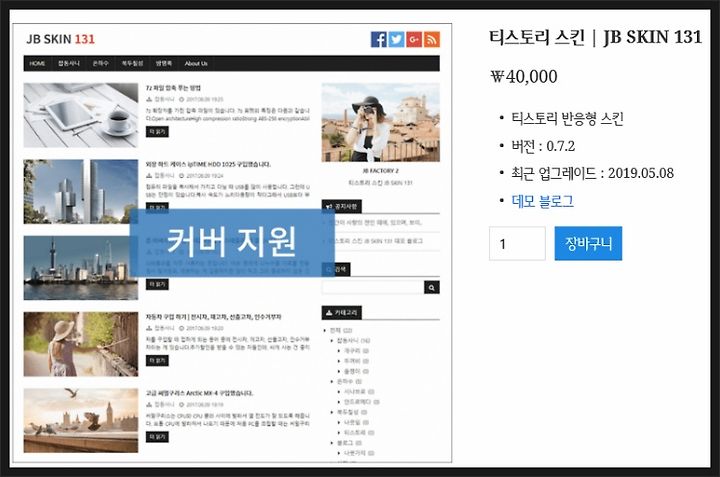This screenshot has height=477, width=720.
Task: Open the girl in straw hat thumbnail
Action: click(x=81, y=344)
